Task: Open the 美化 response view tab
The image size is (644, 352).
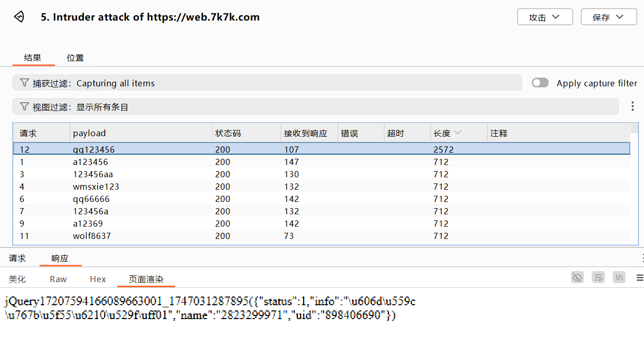Action: click(x=17, y=279)
